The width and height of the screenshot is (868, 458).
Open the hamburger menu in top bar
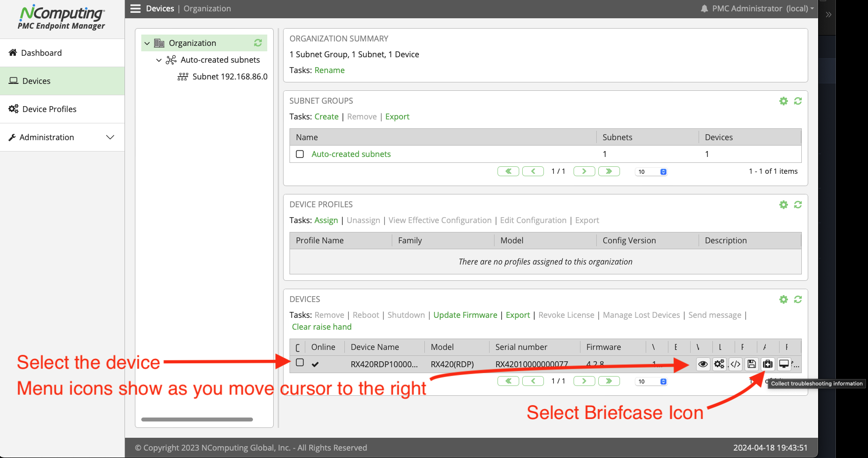click(x=135, y=8)
